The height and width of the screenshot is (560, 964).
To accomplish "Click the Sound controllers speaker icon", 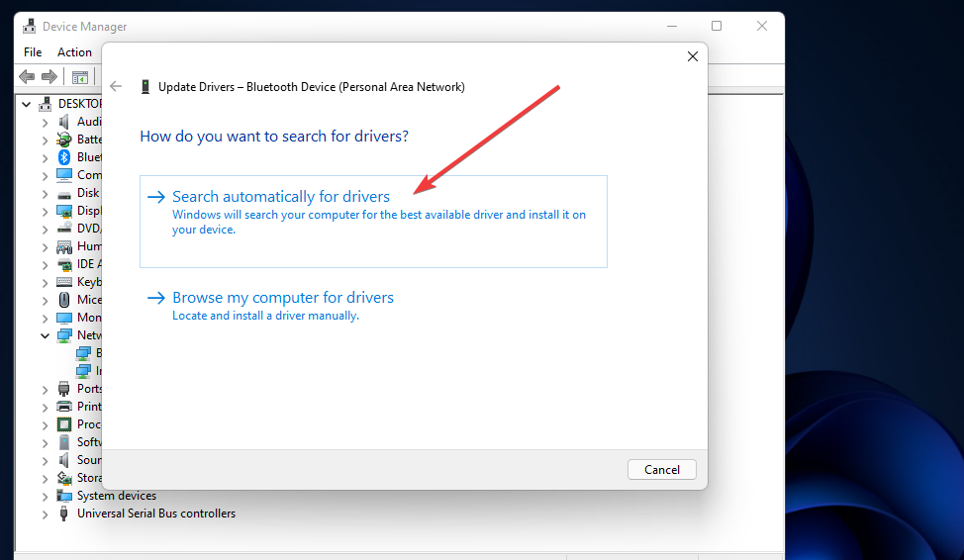I will 64,460.
